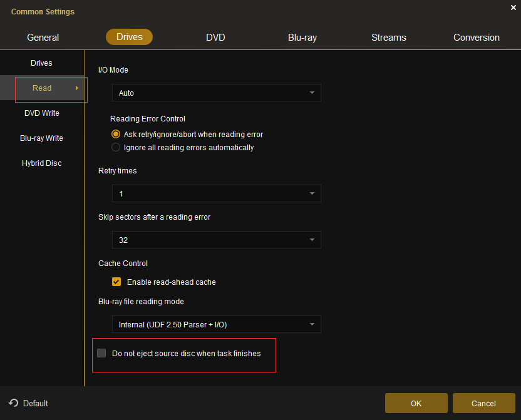
Task: Open the I/O Mode dropdown
Action: click(216, 93)
